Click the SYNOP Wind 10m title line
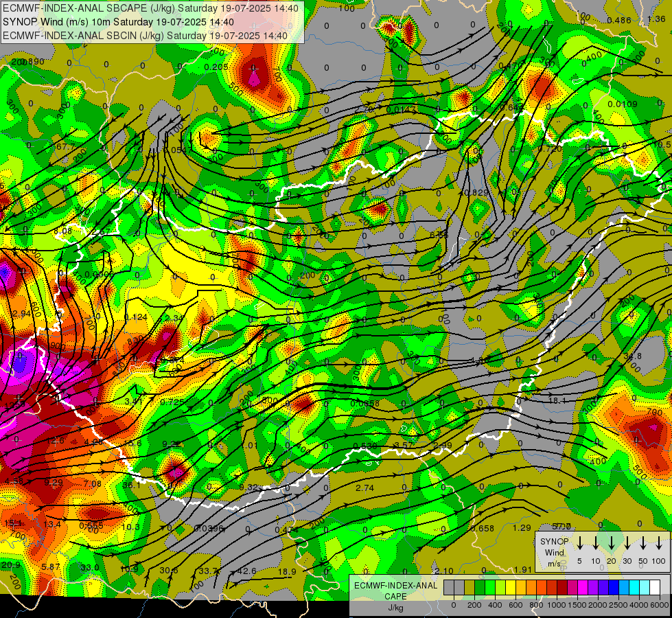Viewport: 672px width, 618px height. [118, 22]
